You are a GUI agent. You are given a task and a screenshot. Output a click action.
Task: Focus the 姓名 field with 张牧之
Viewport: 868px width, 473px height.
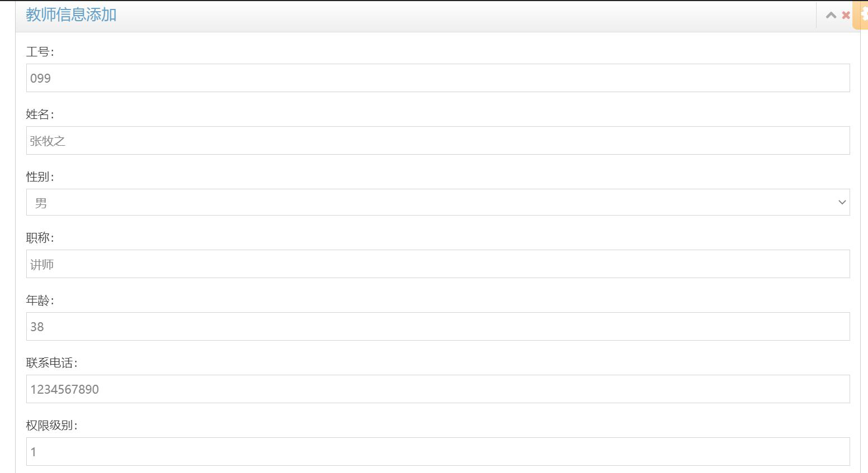pyautogui.click(x=438, y=140)
